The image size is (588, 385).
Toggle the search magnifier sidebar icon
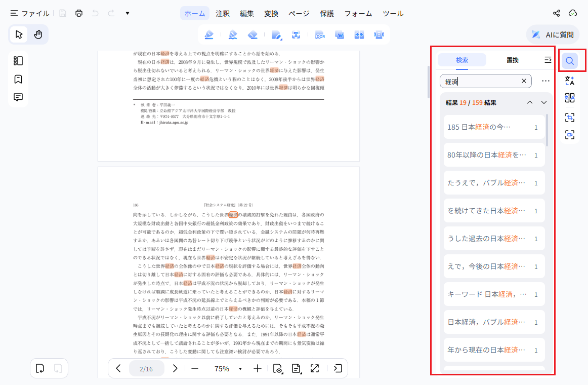click(570, 61)
